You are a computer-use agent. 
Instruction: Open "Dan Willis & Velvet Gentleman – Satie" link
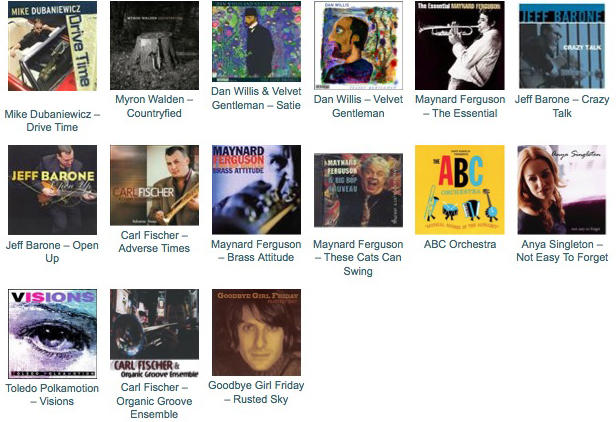[256, 98]
